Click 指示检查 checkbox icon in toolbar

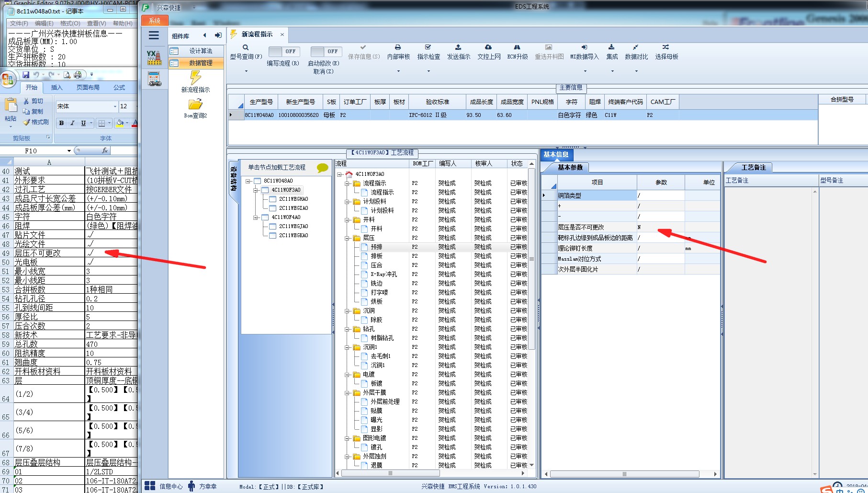click(428, 47)
